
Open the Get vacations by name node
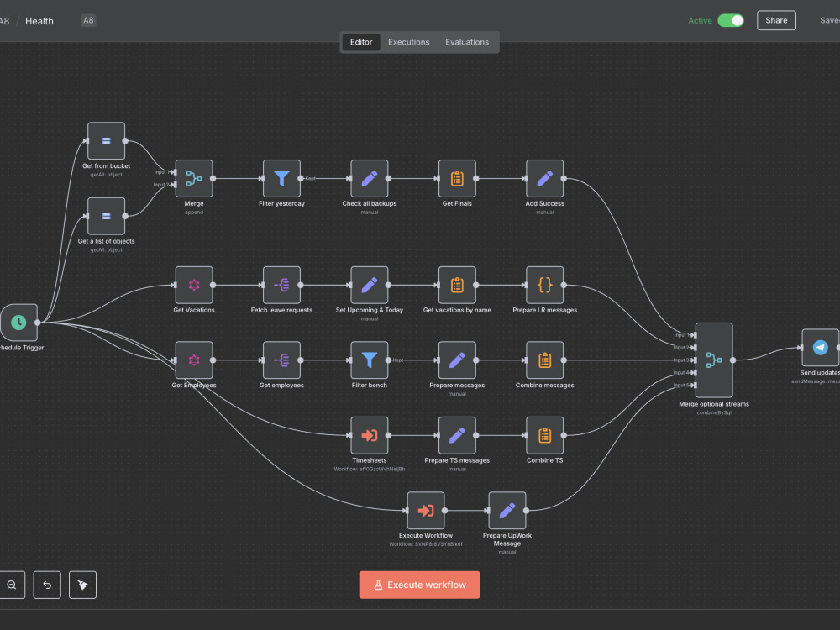tap(457, 285)
